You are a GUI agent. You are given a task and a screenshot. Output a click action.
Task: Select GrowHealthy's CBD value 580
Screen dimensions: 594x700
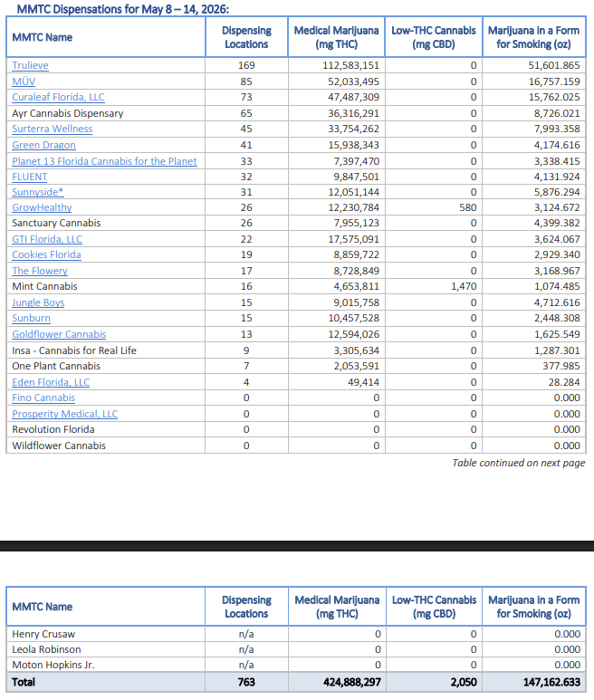[x=468, y=207]
